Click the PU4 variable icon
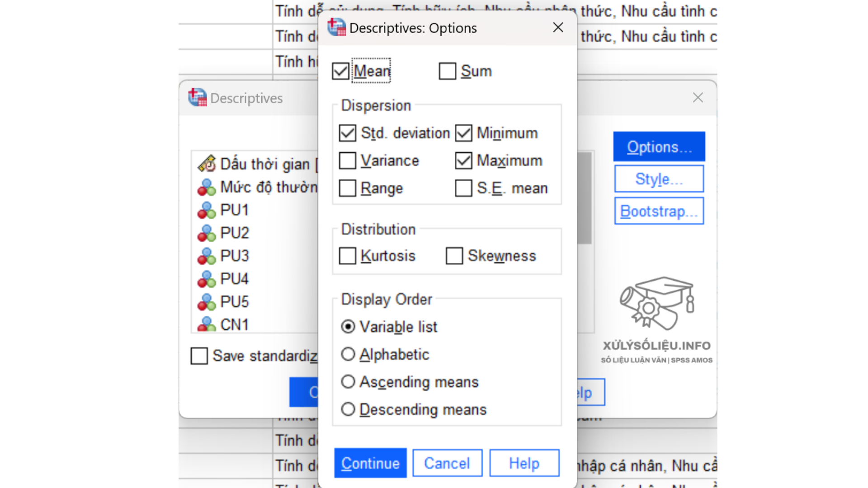Image resolution: width=868 pixels, height=488 pixels. coord(207,279)
